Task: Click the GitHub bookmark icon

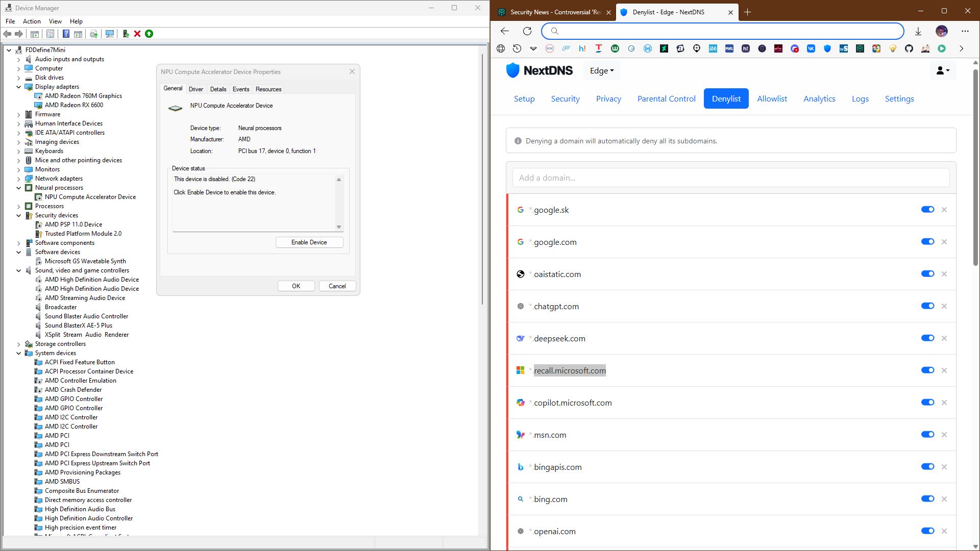Action: click(909, 48)
